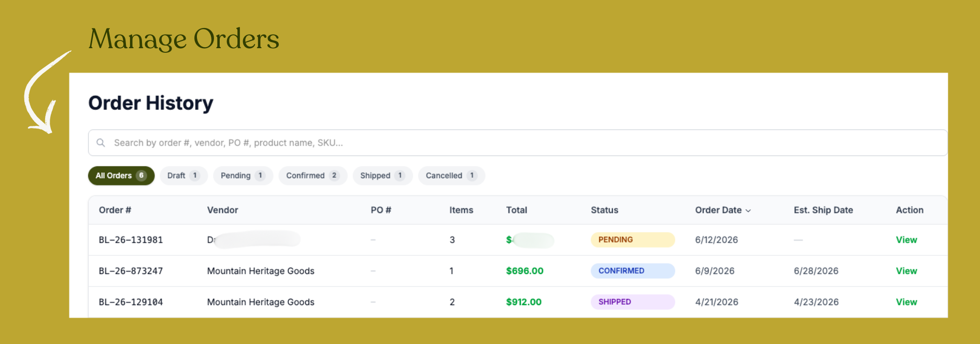
Task: Click the $696.00 total
Action: (524, 271)
